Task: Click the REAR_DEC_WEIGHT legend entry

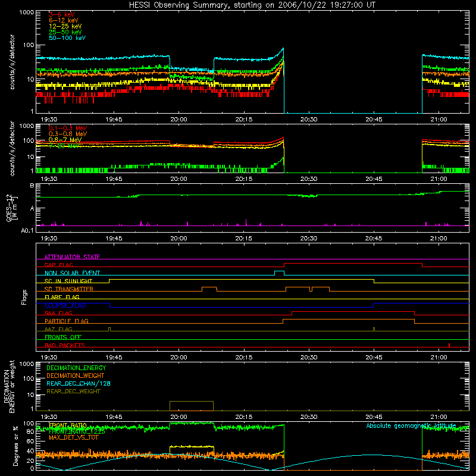Action: (x=73, y=392)
